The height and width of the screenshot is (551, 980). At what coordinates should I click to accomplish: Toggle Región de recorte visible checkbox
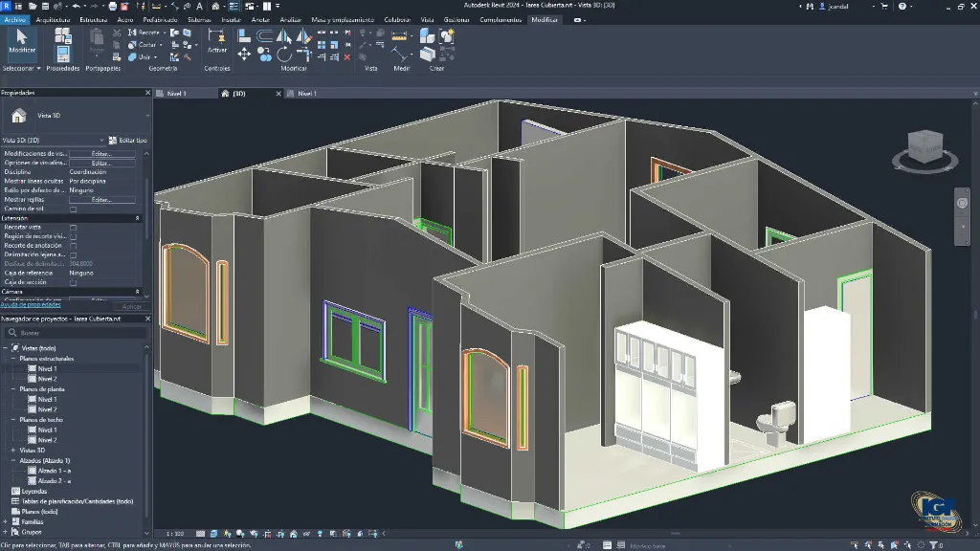point(73,237)
